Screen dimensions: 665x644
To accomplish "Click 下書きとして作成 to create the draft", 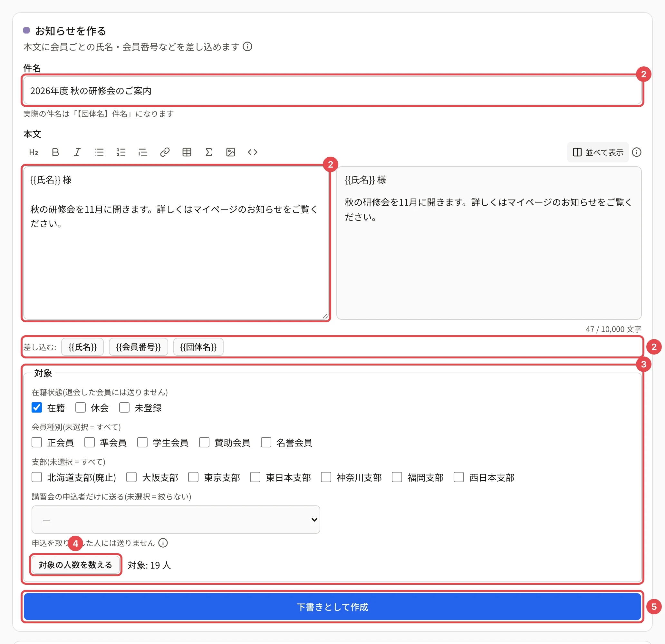I will point(332,607).
